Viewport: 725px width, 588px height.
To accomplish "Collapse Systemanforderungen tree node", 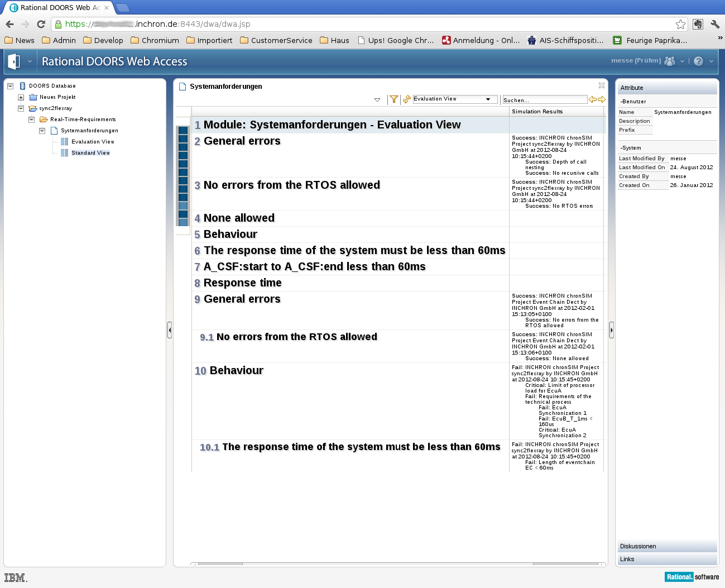I will 42,131.
